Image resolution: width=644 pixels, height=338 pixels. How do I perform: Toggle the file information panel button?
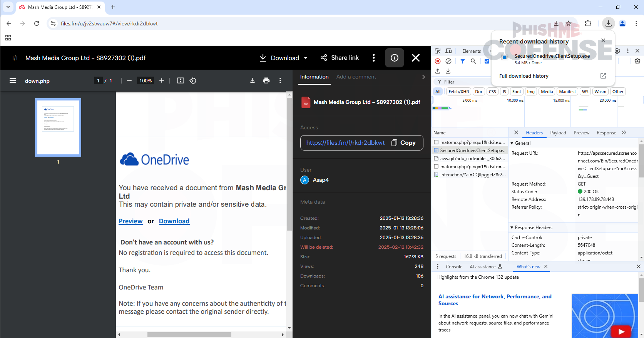394,58
